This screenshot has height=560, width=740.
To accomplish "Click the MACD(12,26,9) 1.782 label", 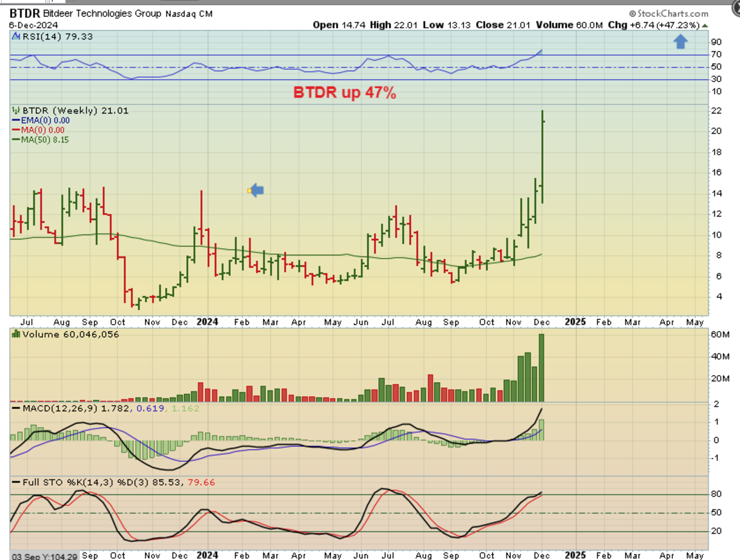I will click(x=76, y=408).
